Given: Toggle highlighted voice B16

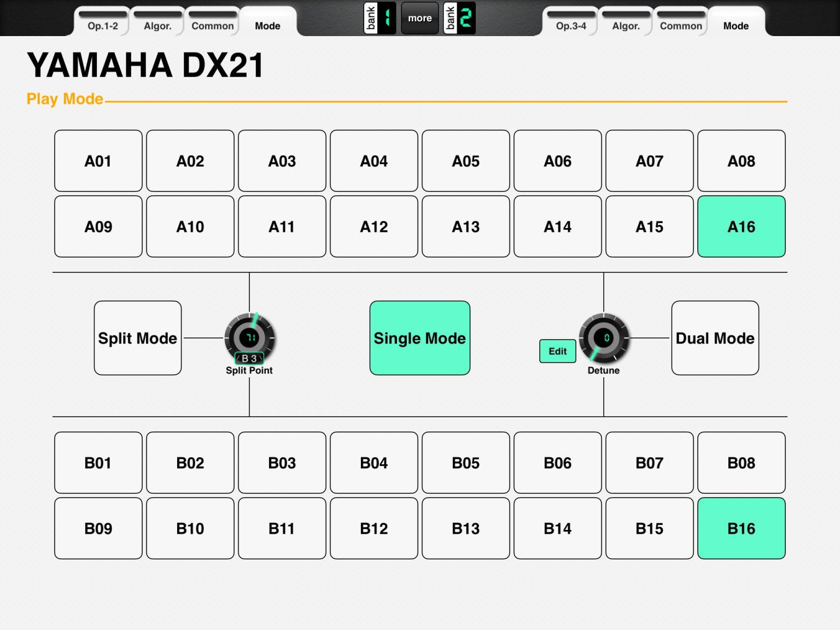Looking at the screenshot, I should pyautogui.click(x=742, y=528).
